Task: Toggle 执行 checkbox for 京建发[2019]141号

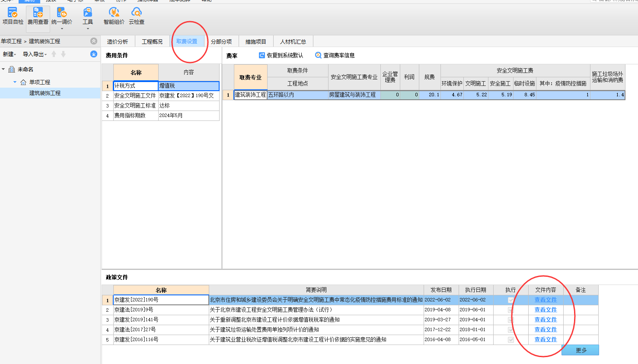Action: pyautogui.click(x=510, y=320)
